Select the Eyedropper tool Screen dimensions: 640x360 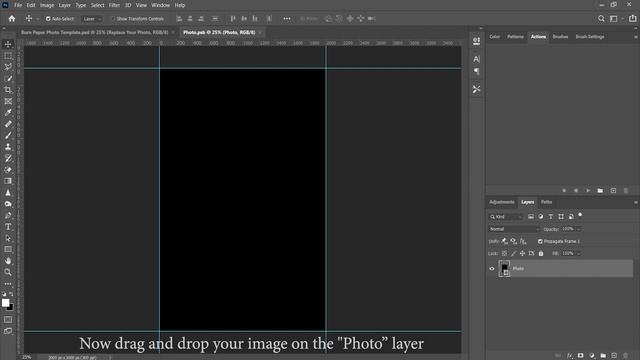tap(8, 113)
